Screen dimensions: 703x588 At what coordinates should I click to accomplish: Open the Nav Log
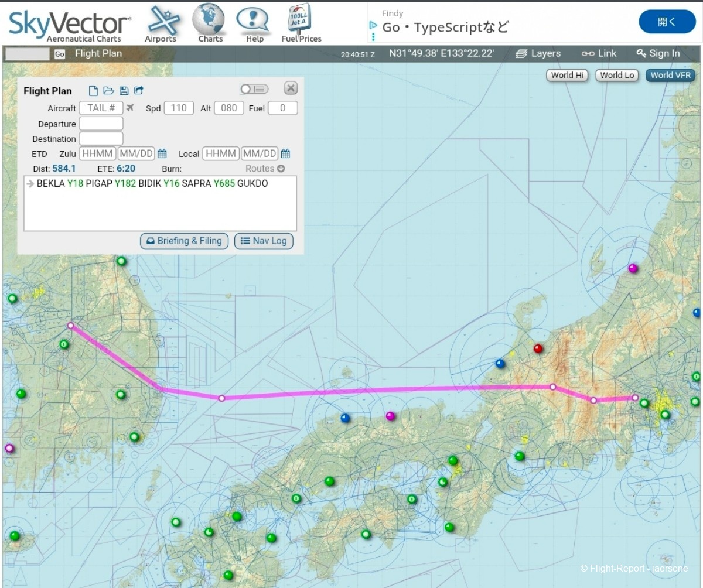pos(264,241)
